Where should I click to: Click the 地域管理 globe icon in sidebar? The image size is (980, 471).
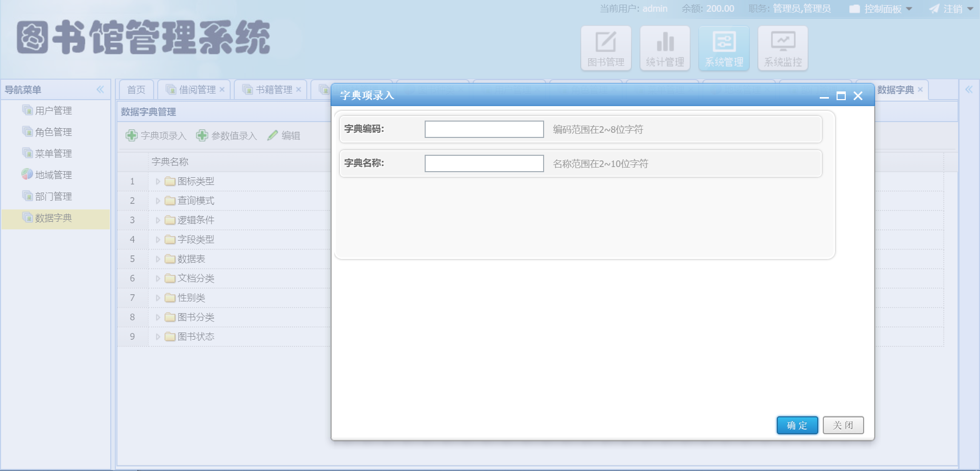click(x=27, y=174)
